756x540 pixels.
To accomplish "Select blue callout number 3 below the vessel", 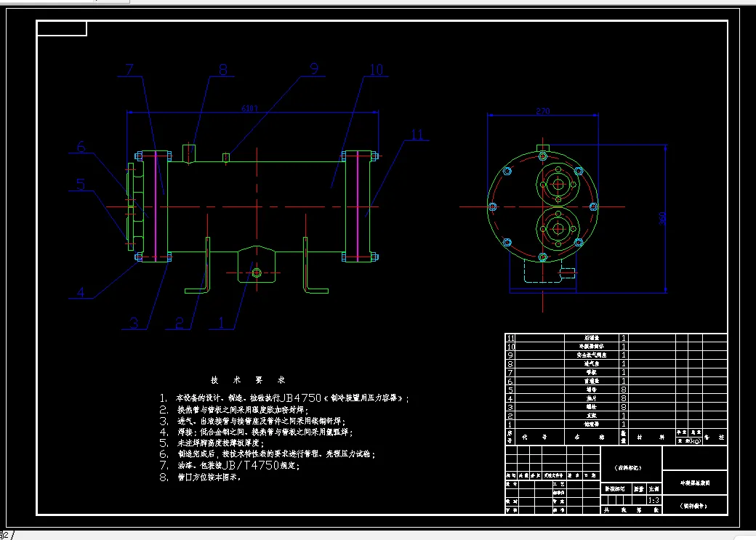I will tap(134, 323).
